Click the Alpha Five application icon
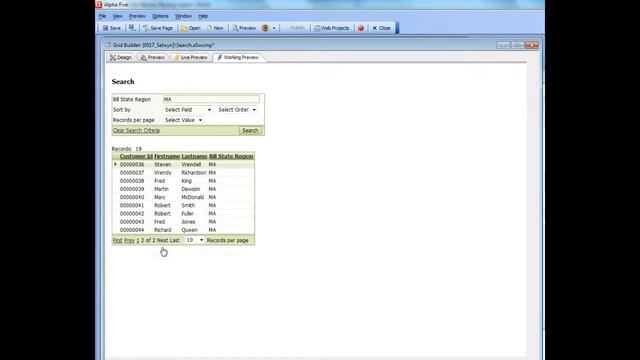 point(99,4)
